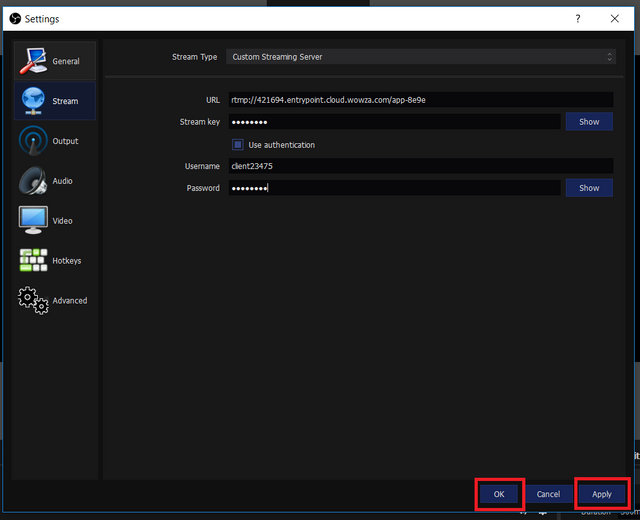Focus the Password input field

[395, 188]
